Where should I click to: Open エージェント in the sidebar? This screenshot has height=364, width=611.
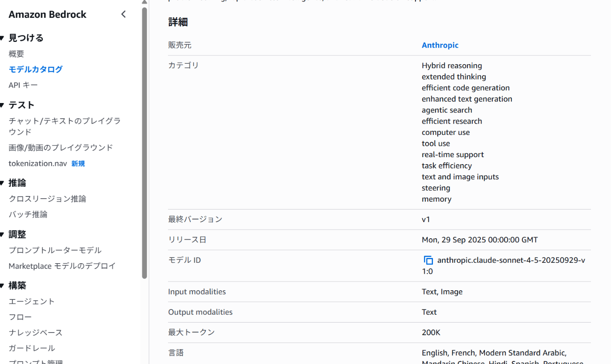pyautogui.click(x=32, y=302)
